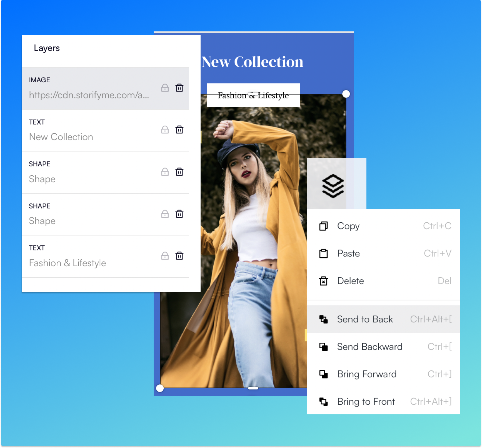Select the IMAGE layer row
This screenshot has height=448, width=482.
(105, 88)
